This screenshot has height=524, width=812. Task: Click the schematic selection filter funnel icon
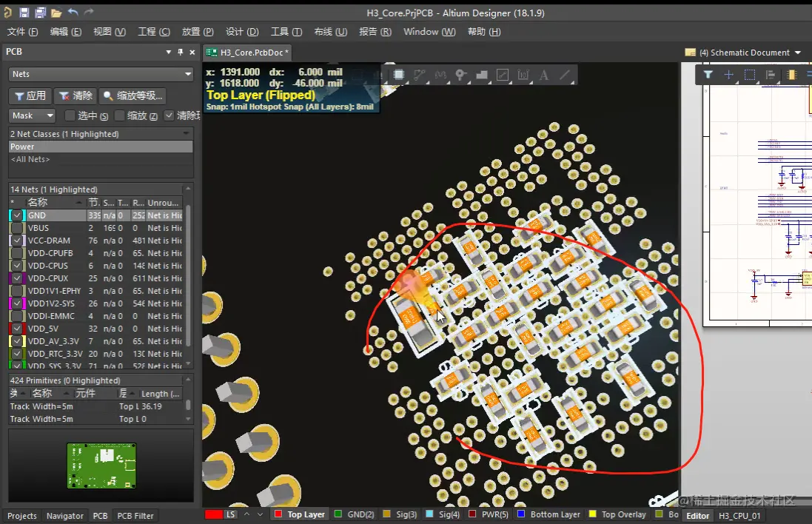pos(708,75)
